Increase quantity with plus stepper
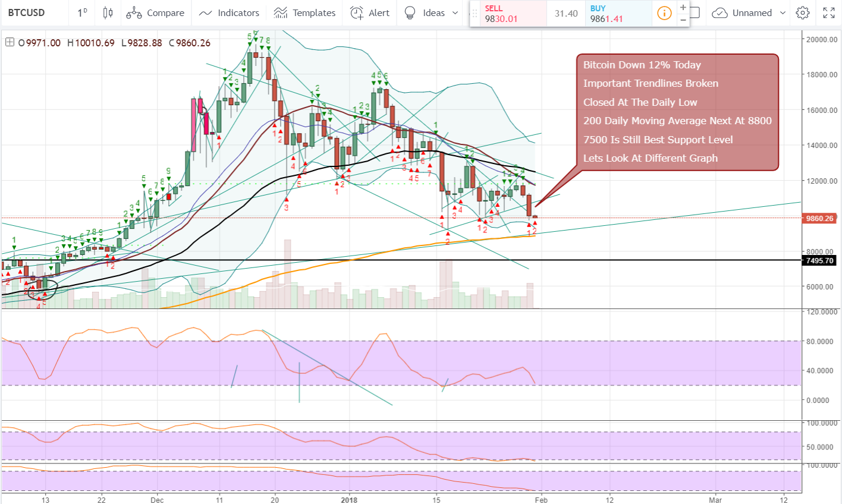 (683, 8)
